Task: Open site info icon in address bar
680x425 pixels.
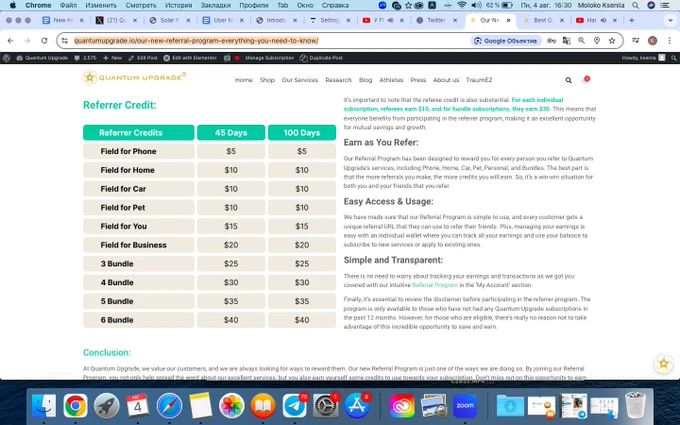Action: point(65,40)
